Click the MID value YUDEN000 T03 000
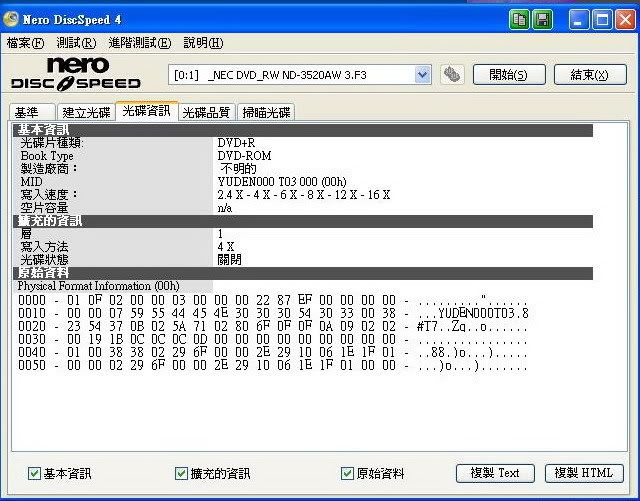 282,182
